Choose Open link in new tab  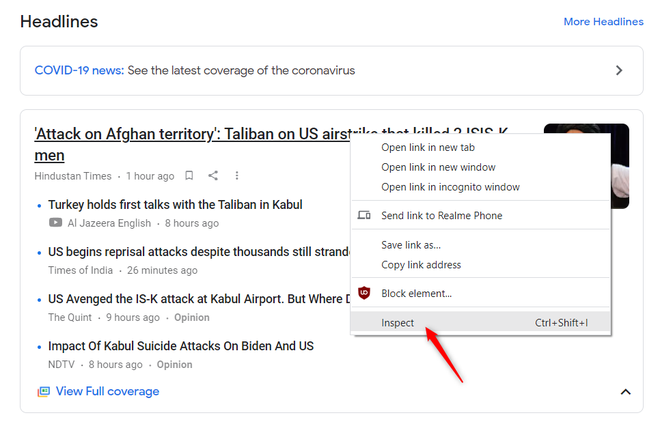428,148
